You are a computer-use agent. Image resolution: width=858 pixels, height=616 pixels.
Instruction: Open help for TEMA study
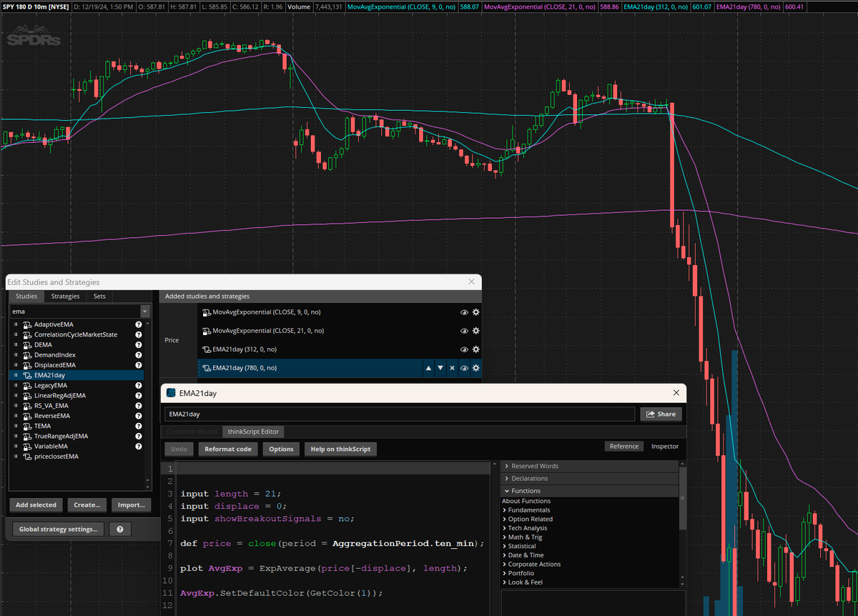coord(139,425)
